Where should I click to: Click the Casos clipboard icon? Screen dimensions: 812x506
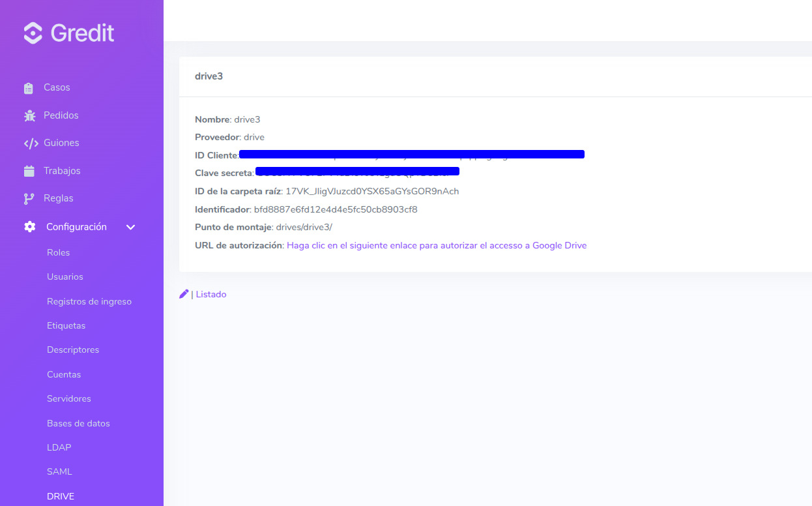(x=29, y=88)
